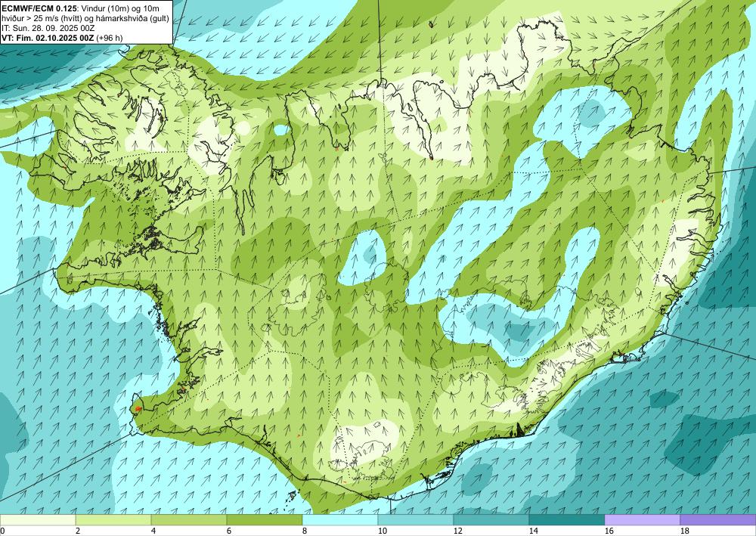The image size is (756, 536).
Task: Click the olive green 6–8 m/s legend swatch
Action: [265, 520]
